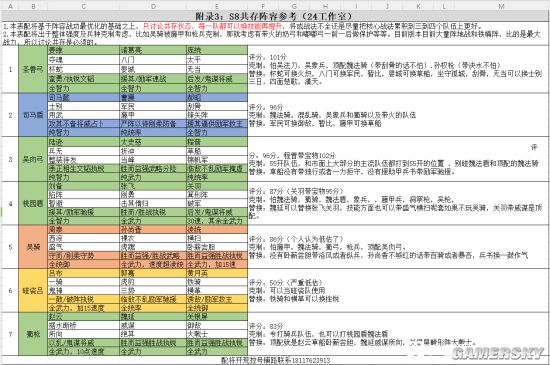Select the cell 陆逊
This screenshot has height=365, width=550.
pos(83,142)
